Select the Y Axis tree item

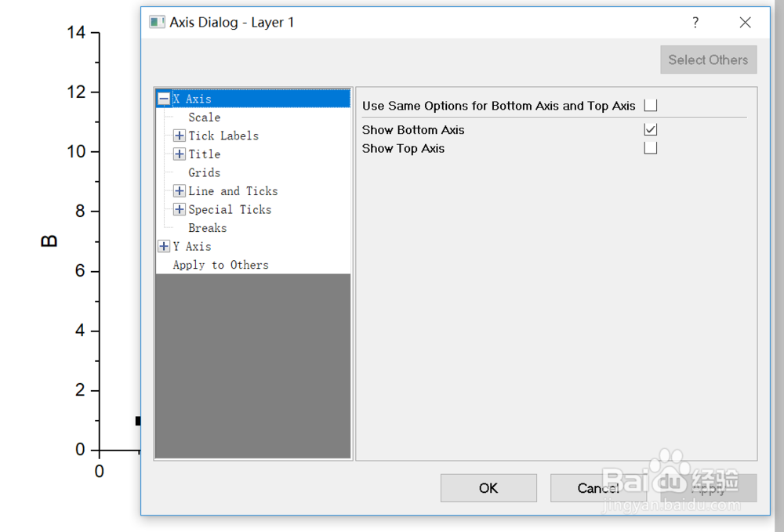(192, 246)
